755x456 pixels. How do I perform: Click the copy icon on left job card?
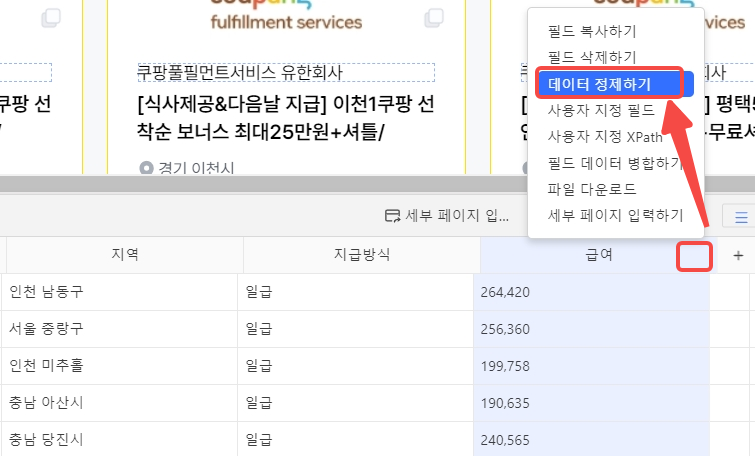point(51,18)
